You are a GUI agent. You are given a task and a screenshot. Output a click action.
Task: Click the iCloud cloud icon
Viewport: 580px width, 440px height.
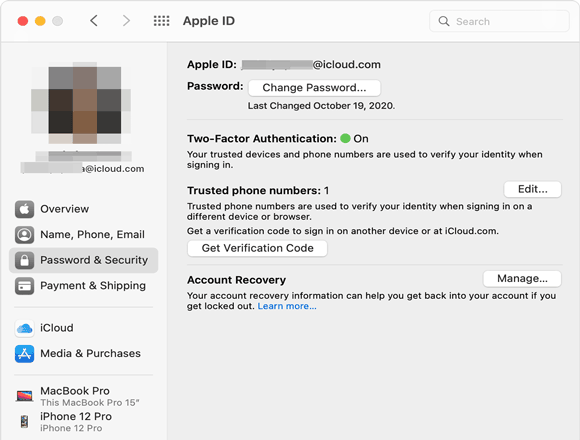click(24, 328)
